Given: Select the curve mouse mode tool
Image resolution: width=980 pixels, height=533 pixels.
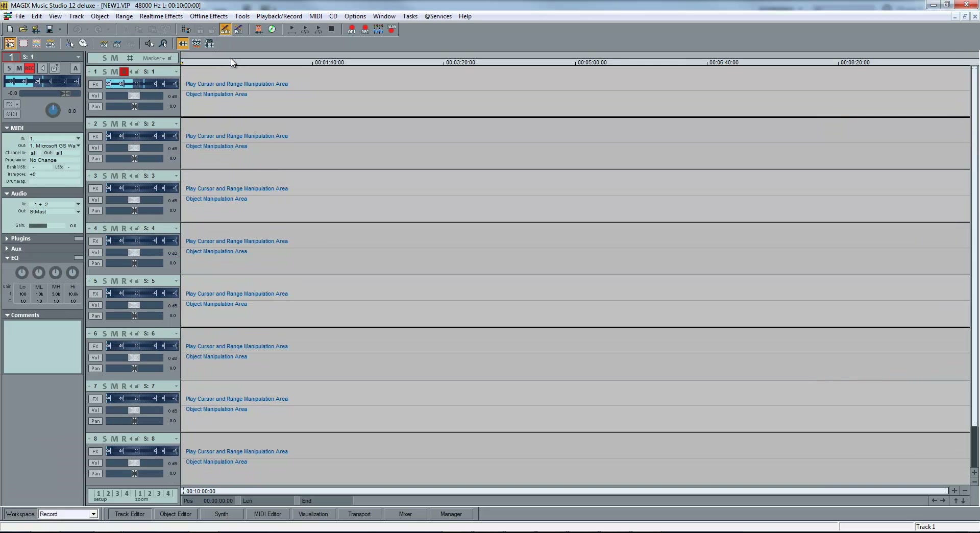Looking at the screenshot, I should [37, 43].
